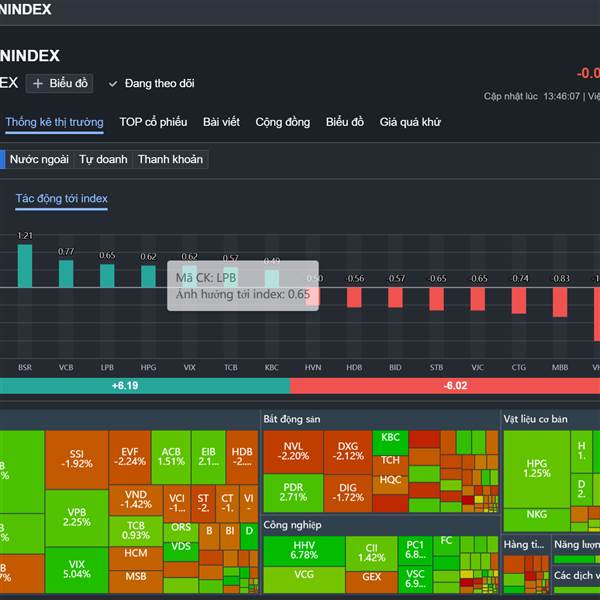The image size is (600, 600).
Task: Click the EVF -2.24% heatmap tile
Action: pos(130,457)
